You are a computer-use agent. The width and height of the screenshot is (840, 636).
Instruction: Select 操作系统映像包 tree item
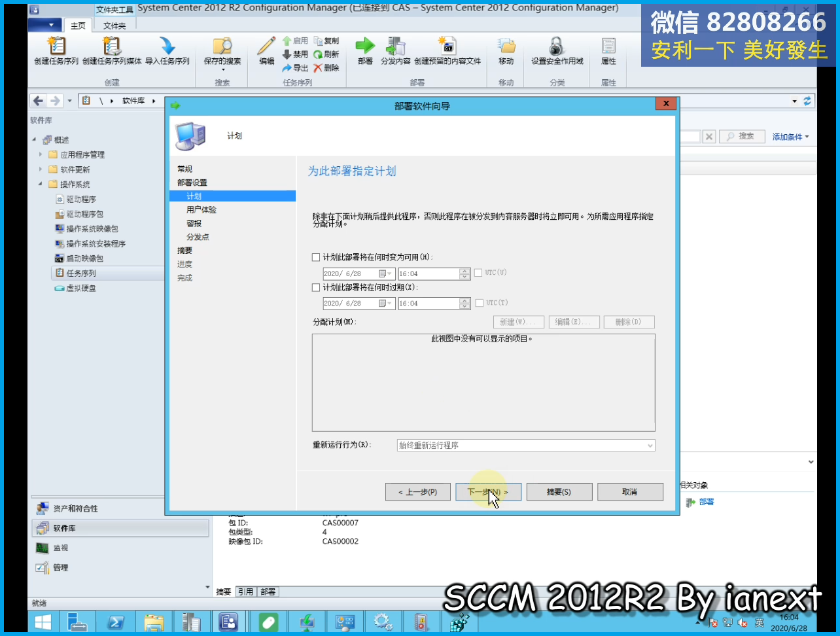click(87, 229)
